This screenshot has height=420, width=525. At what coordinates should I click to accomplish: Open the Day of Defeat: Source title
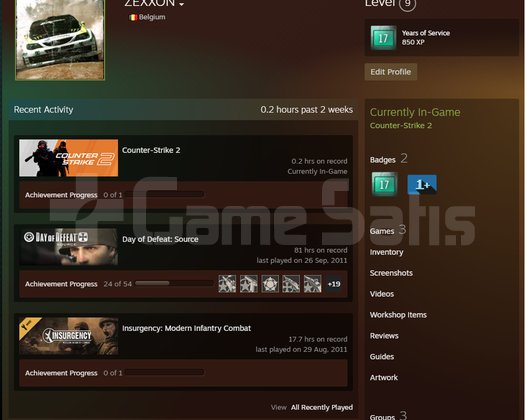(x=160, y=239)
